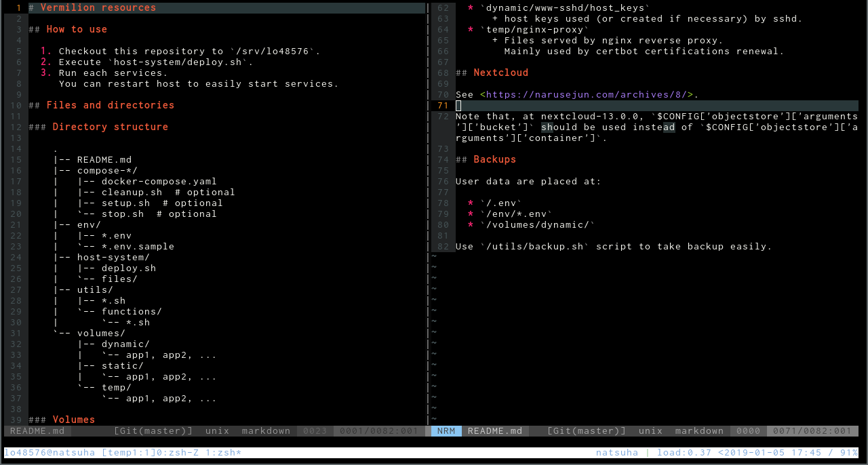Click the Git(master) indicator in the left status line
Image resolution: width=868 pixels, height=465 pixels.
[x=153, y=431]
